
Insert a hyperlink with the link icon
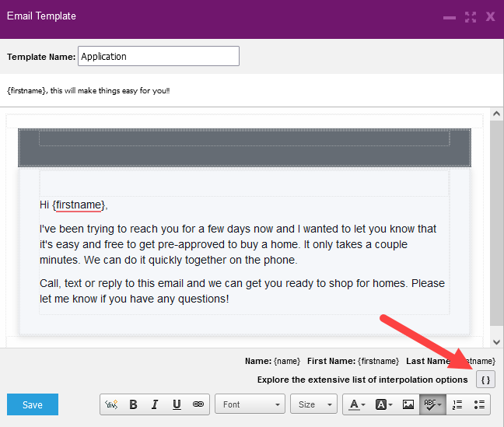pos(198,404)
